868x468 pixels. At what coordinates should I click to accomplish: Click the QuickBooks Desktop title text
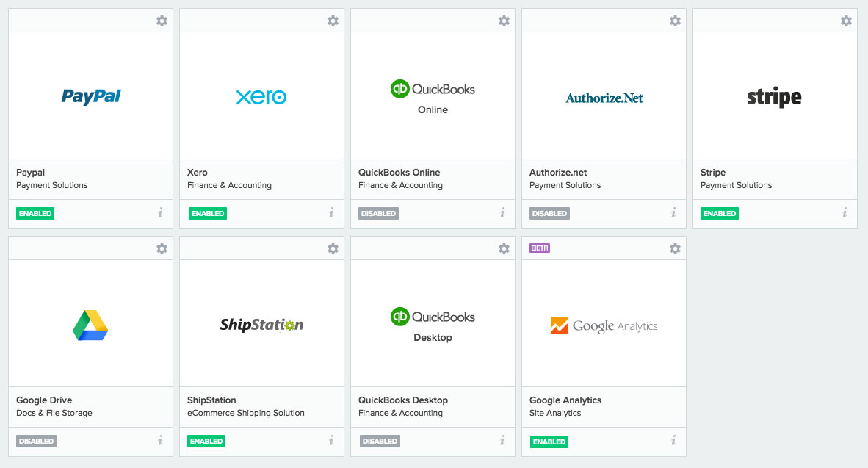click(x=403, y=400)
